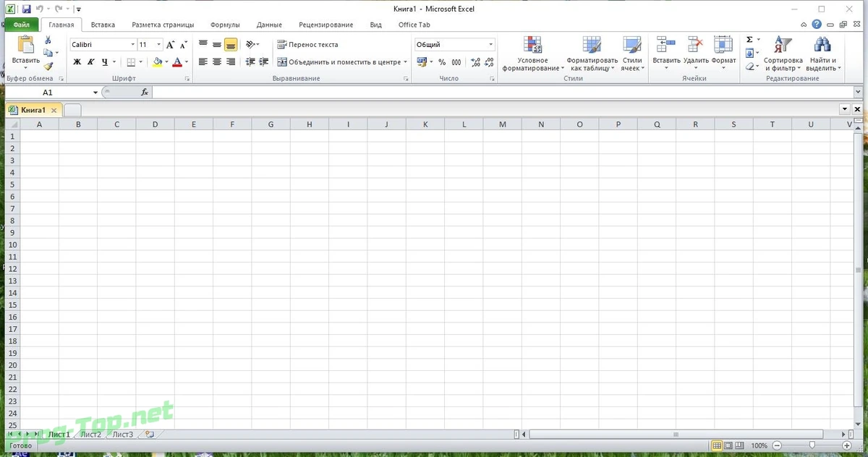Insert a new worksheet tab icon
Image resolution: width=868 pixels, height=457 pixels.
(149, 435)
